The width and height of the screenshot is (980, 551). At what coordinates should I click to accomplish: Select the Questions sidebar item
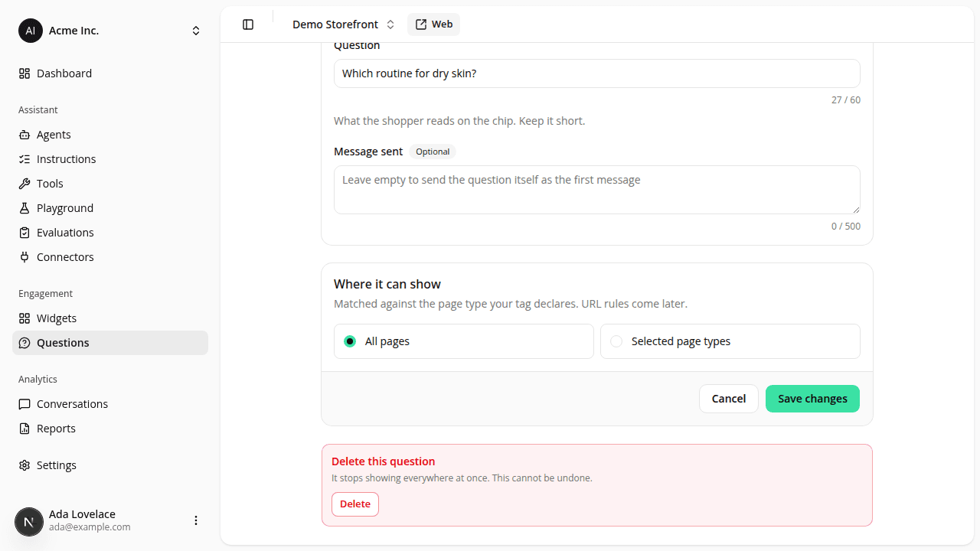(x=110, y=343)
